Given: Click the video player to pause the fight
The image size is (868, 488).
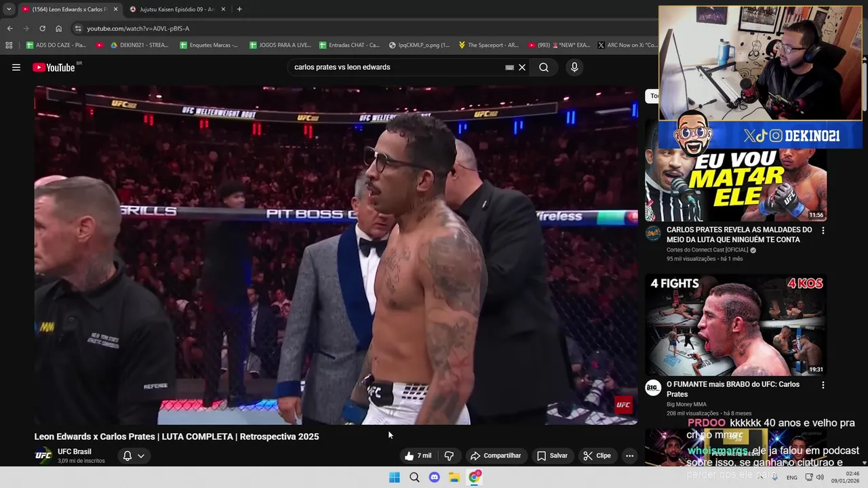Looking at the screenshot, I should 336,255.
